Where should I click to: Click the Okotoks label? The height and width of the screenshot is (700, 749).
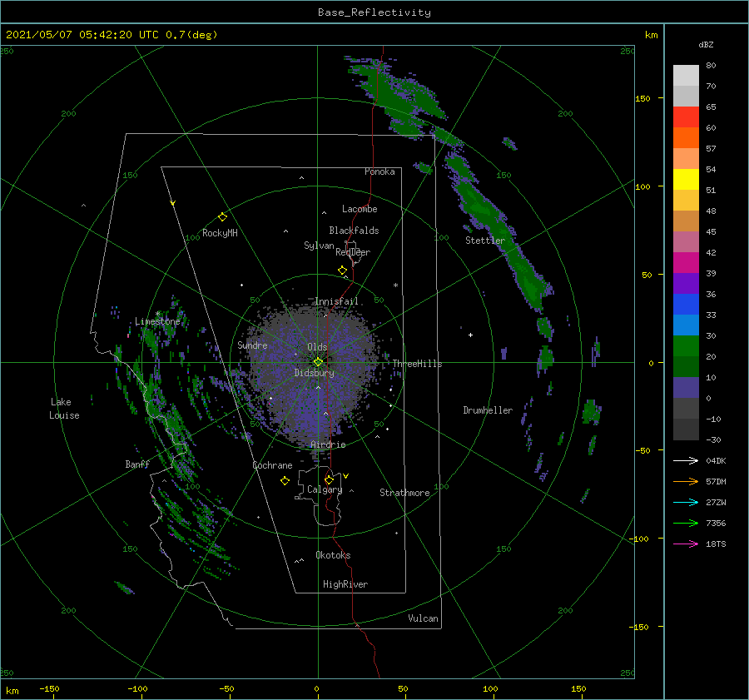coord(333,555)
